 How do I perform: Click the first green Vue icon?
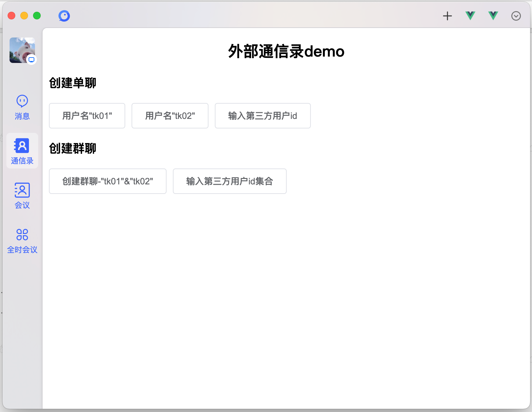pos(470,16)
